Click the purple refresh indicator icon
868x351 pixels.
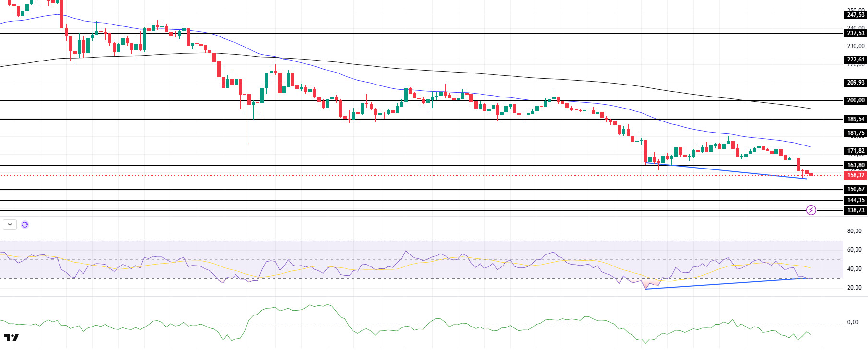click(25, 224)
